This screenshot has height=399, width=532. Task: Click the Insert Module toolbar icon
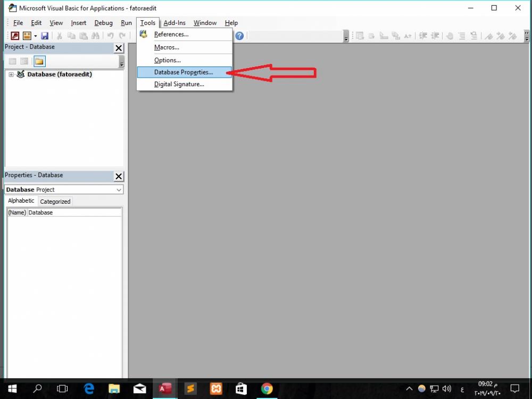pyautogui.click(x=27, y=36)
